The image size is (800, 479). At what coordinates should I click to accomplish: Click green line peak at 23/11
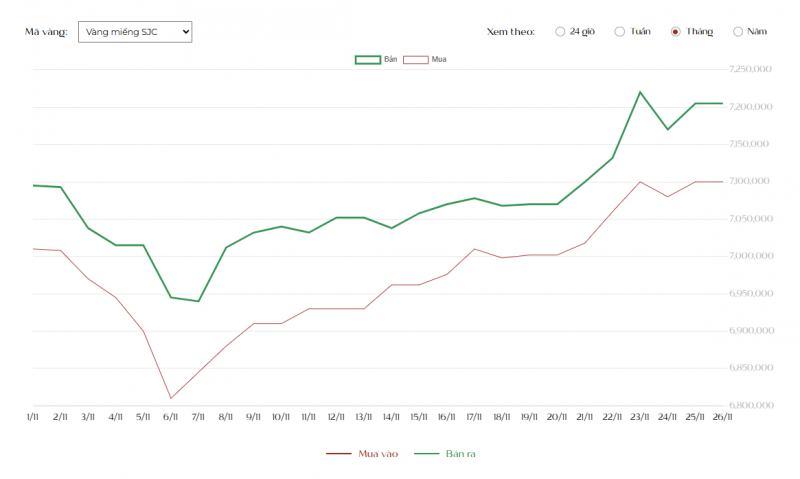pos(640,92)
